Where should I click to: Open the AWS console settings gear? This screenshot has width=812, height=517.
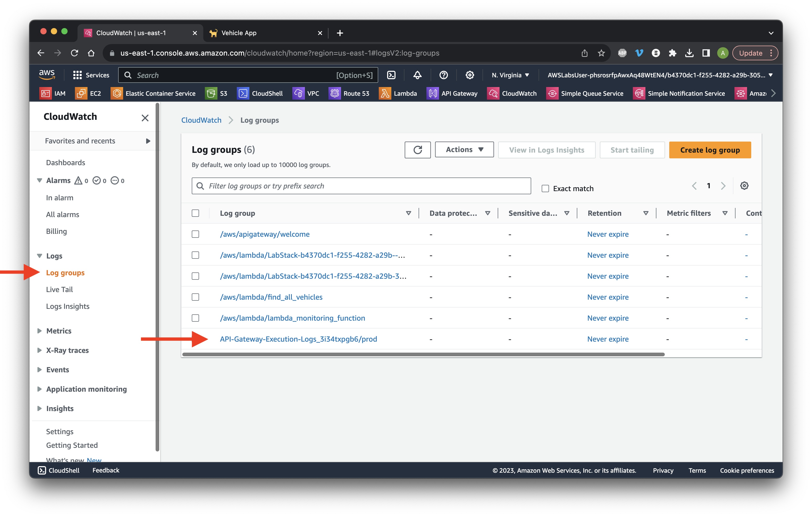(469, 75)
